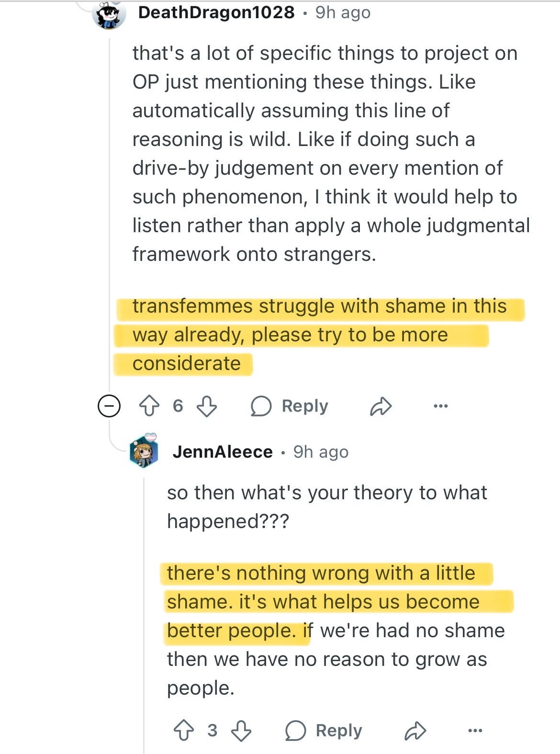Image resolution: width=560 pixels, height=754 pixels.
Task: Click the upvote count 6
Action: (x=178, y=406)
